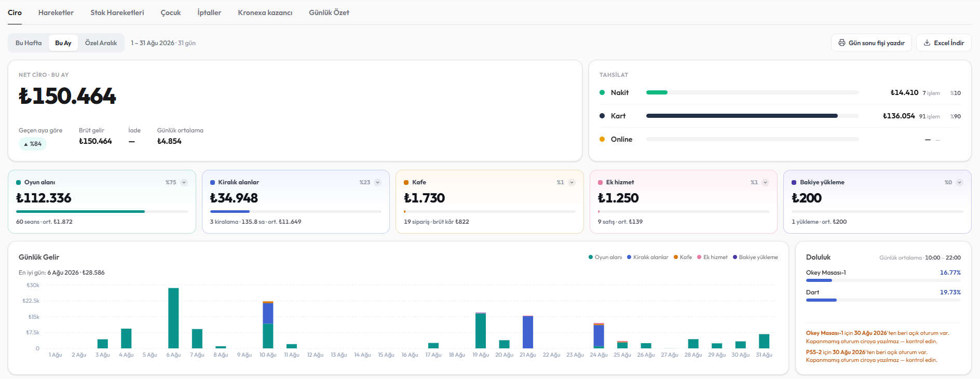Toggle Kafe series in chart legend

(683, 257)
